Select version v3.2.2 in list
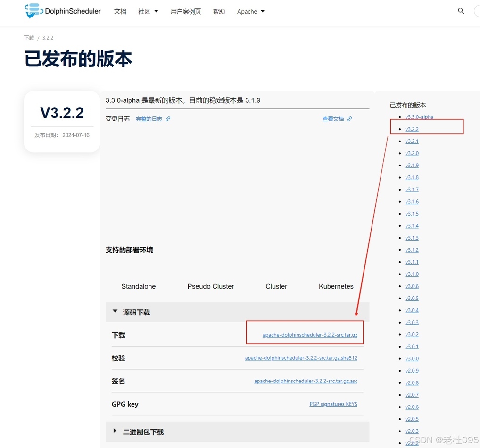480x448 pixels. click(x=412, y=129)
